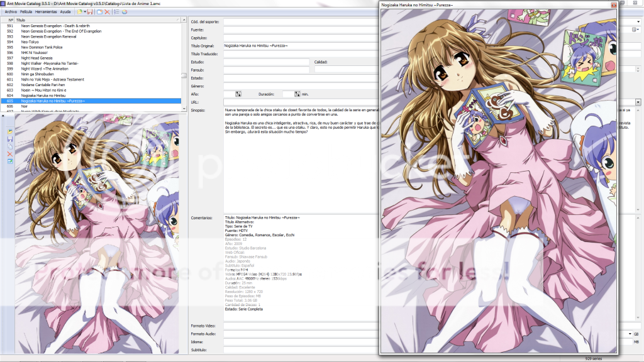Expand the URL field dropdown arrow
Image resolution: width=644 pixels, height=362 pixels.
(638, 102)
